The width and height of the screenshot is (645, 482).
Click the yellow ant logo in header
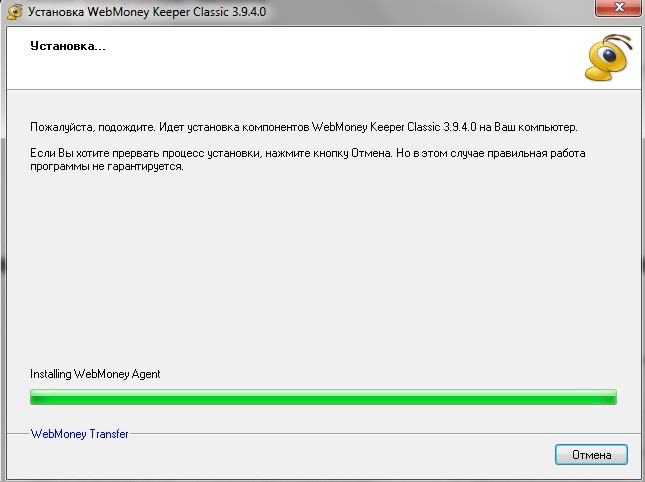(608, 58)
